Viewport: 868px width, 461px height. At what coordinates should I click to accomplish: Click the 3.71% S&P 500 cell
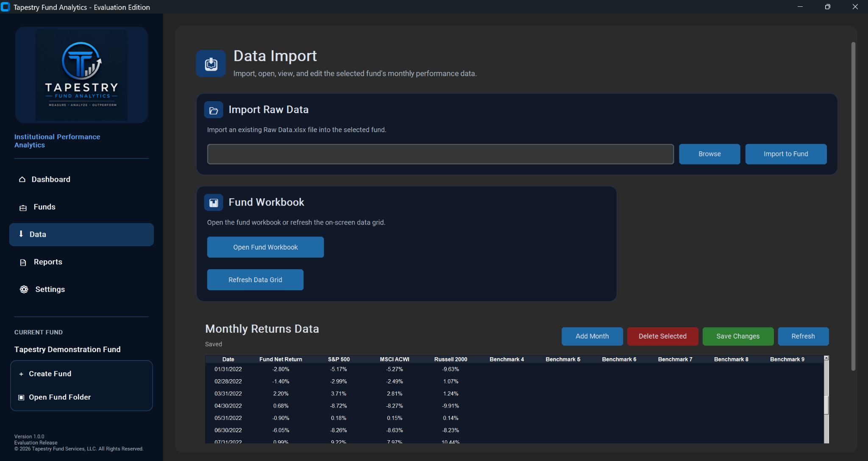tap(339, 394)
